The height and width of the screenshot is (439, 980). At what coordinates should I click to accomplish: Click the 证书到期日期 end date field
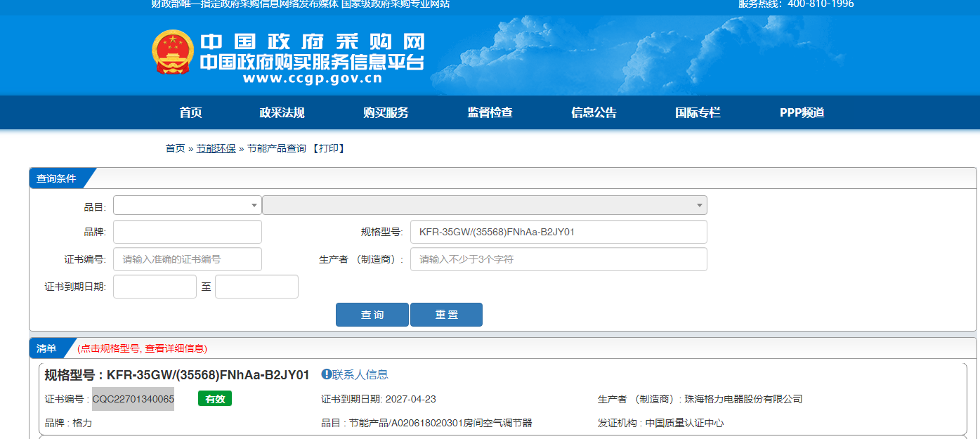pos(256,287)
